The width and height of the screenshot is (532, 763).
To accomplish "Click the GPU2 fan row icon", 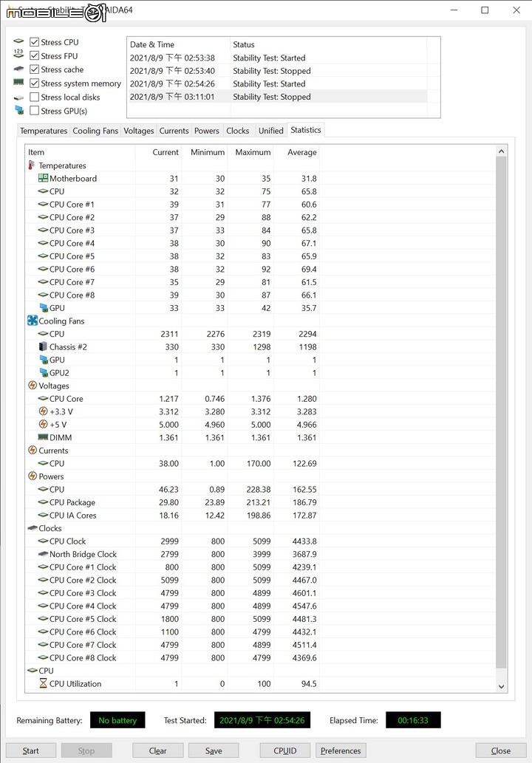I will pos(44,372).
